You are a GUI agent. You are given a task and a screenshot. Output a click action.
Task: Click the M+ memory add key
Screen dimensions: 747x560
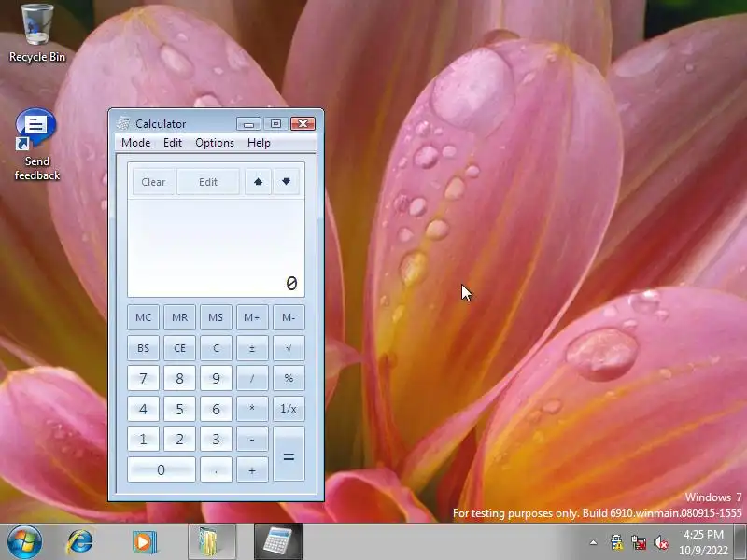[x=252, y=317]
